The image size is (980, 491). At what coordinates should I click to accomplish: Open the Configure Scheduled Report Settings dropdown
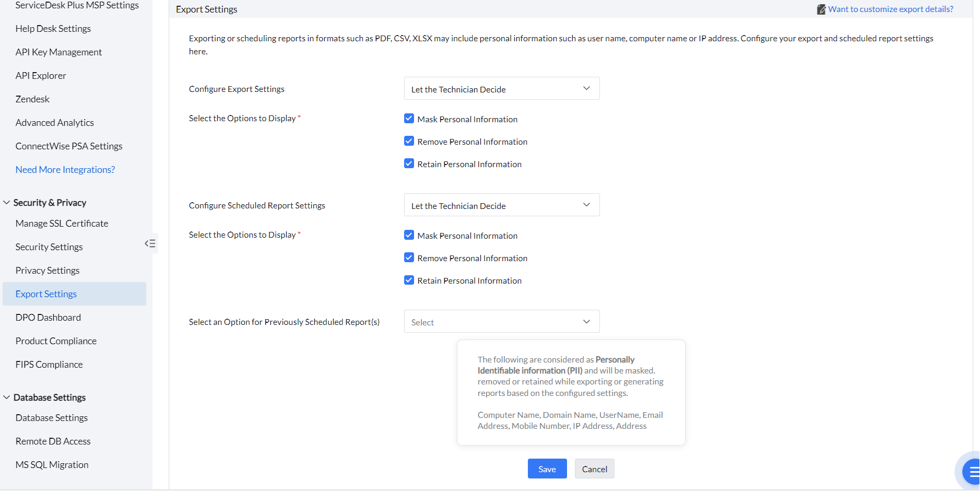[x=501, y=205]
